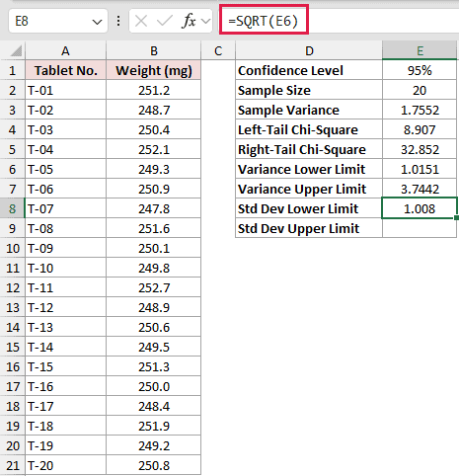The width and height of the screenshot is (459, 476).
Task: Select cell with weight 251.2
Action: [154, 90]
